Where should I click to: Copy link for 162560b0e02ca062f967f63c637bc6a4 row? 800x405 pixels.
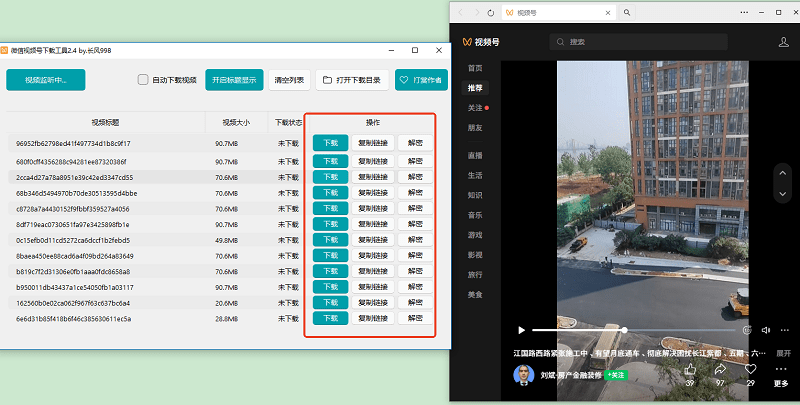[x=373, y=302]
